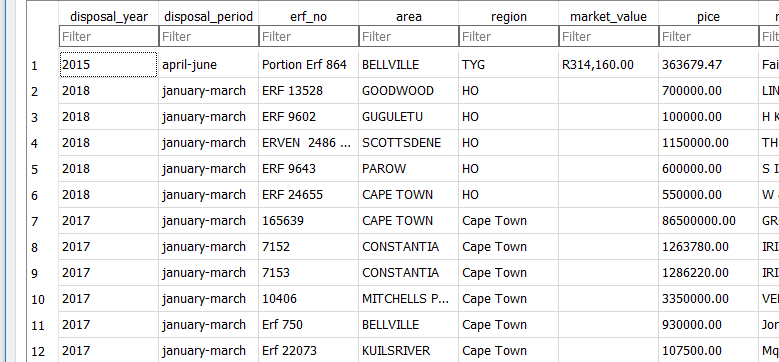Focus the disposal_period filter field
The height and width of the screenshot is (362, 779).
tap(209, 36)
